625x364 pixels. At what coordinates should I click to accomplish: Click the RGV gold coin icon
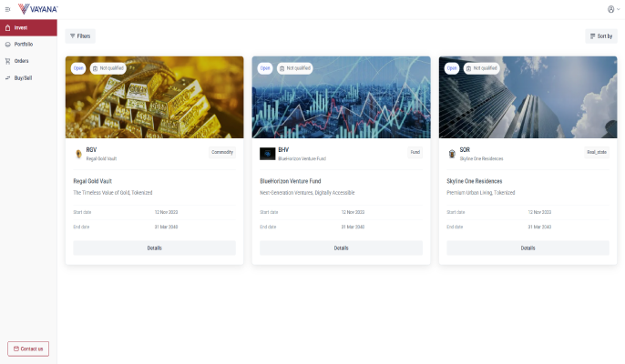78,154
